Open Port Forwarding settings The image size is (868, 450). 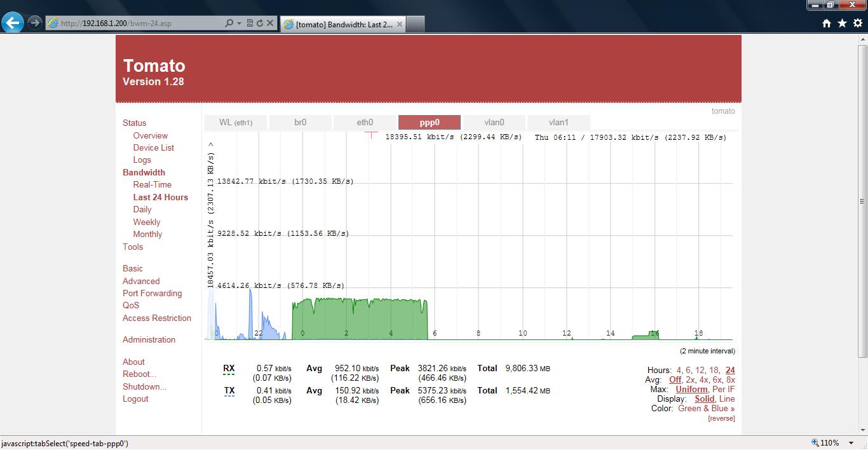(x=152, y=293)
